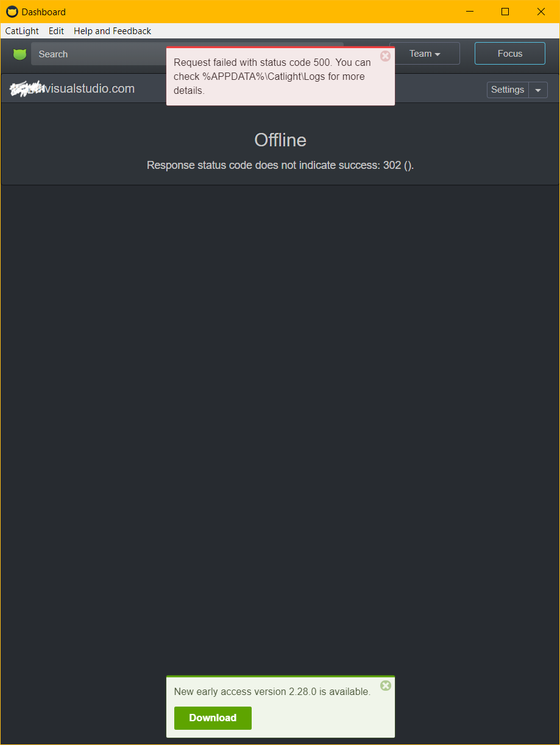Click the request failed error message text
The image size is (560, 745).
(272, 77)
